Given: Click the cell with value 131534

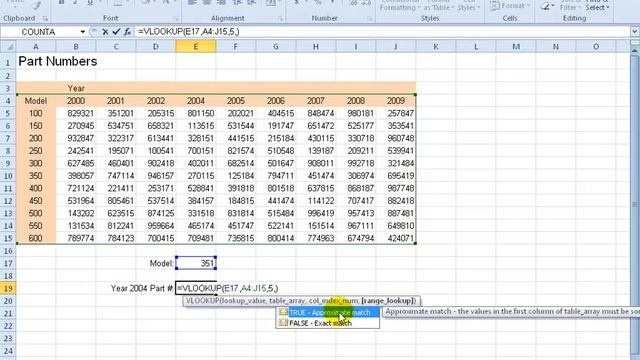Looking at the screenshot, I should [76, 226].
